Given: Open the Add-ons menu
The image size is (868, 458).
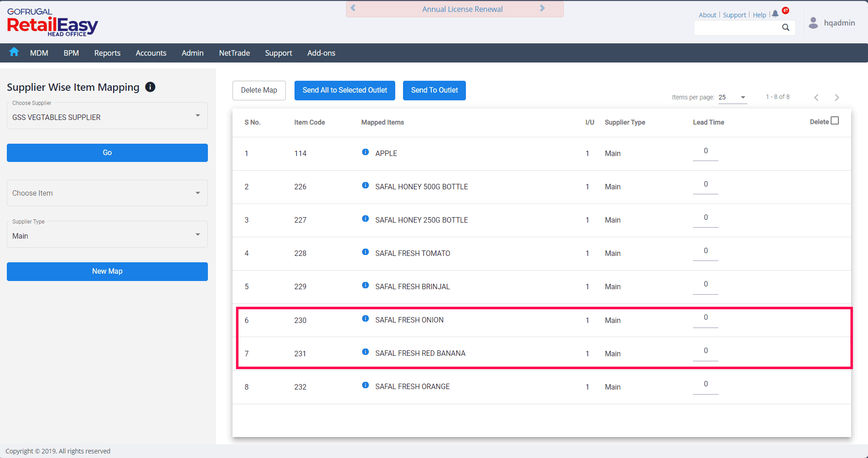Looking at the screenshot, I should (x=321, y=53).
